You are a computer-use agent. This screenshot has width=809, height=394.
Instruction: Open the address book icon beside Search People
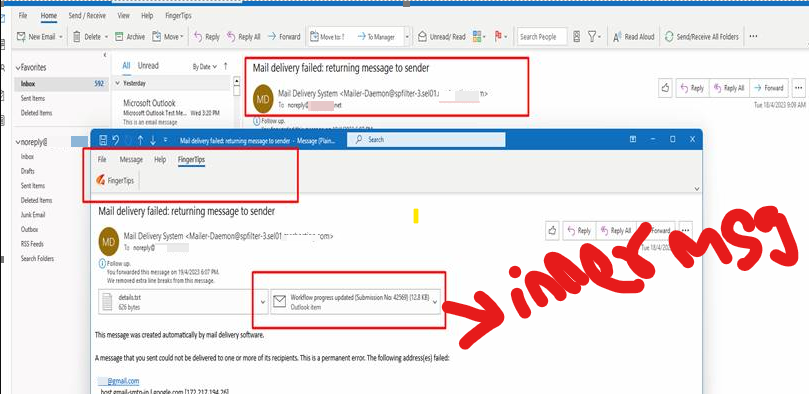pos(577,37)
